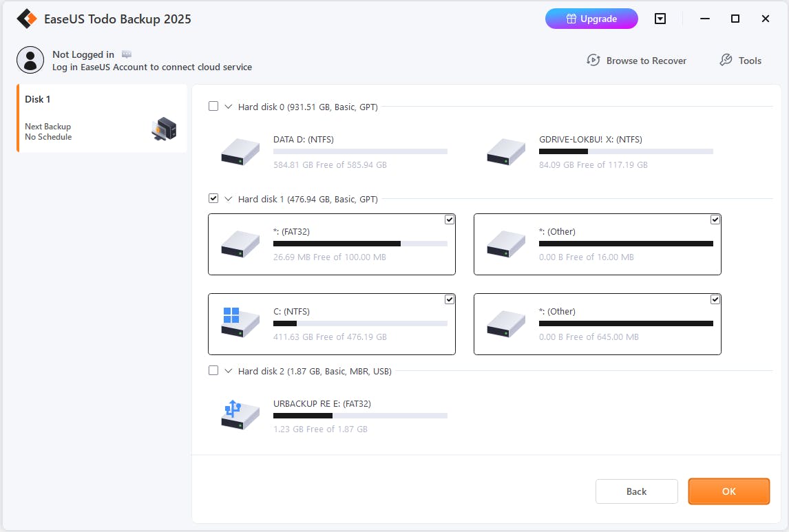Confirm selection with the OK button
789x532 pixels.
pos(728,491)
